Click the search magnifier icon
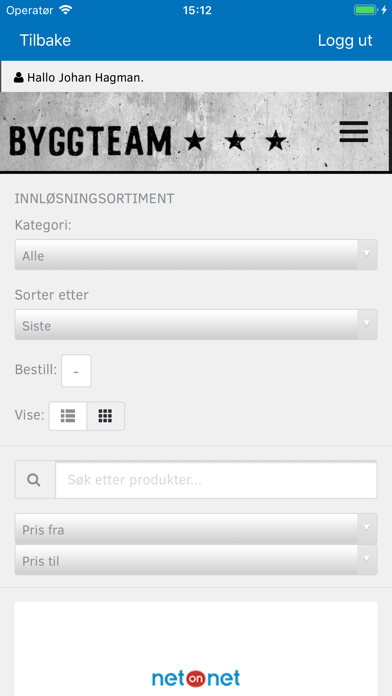Screen dimensions: 392x696 click(x=34, y=480)
